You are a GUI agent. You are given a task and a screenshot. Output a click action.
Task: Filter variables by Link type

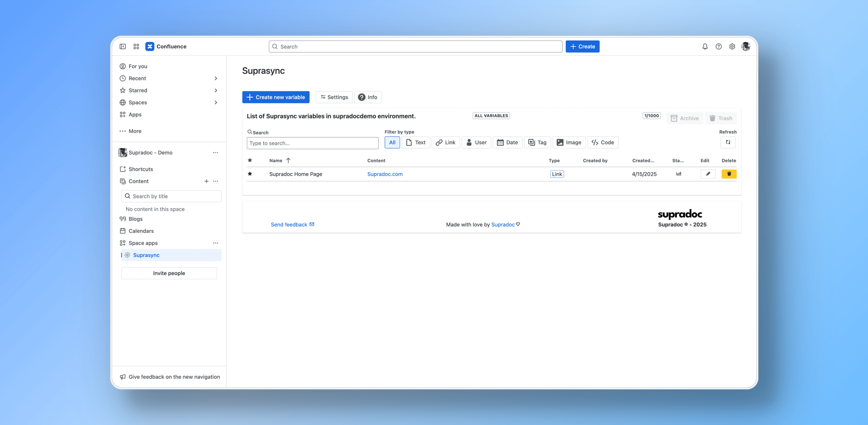(x=445, y=142)
